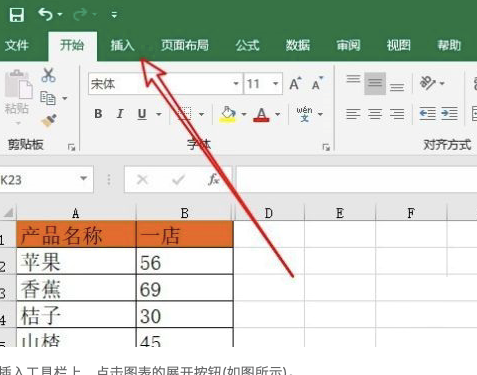This screenshot has width=477, height=375.
Task: Click Align Right icon
Action: [397, 114]
